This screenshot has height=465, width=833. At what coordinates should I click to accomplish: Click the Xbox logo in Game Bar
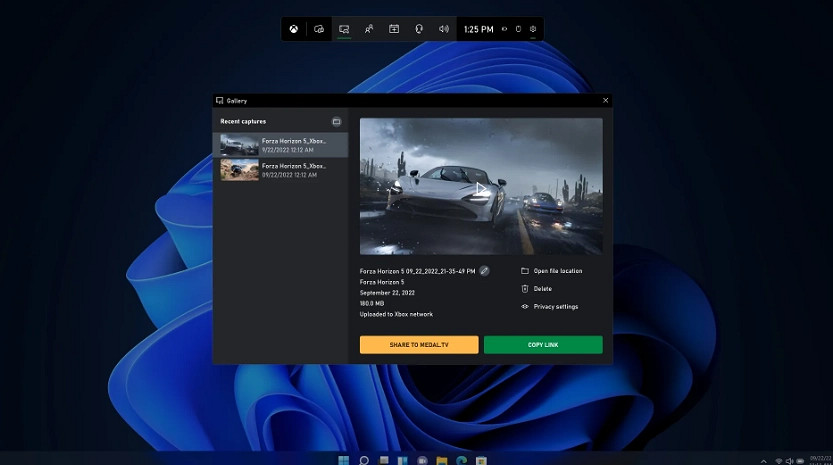[293, 29]
